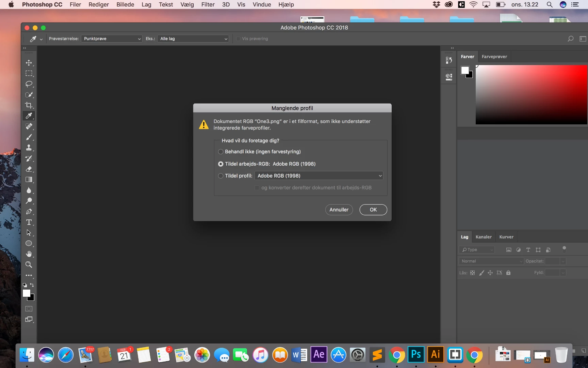Select the Eraser tool

point(29,169)
